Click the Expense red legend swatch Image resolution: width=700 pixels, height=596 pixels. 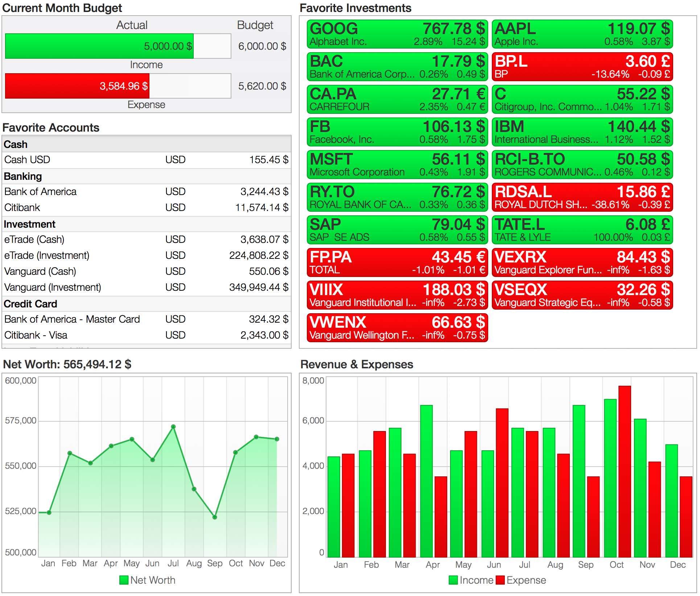[500, 580]
